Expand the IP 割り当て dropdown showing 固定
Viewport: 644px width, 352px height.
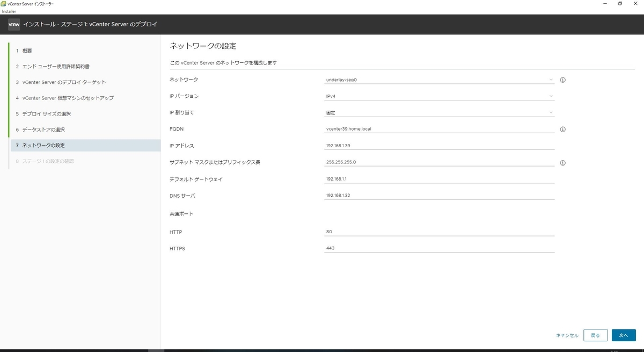pos(440,113)
